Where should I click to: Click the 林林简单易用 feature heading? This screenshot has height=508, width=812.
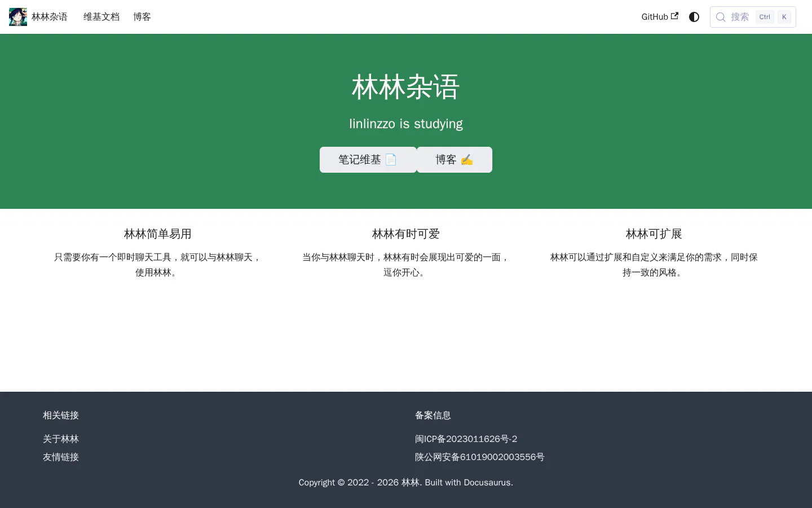[158, 234]
